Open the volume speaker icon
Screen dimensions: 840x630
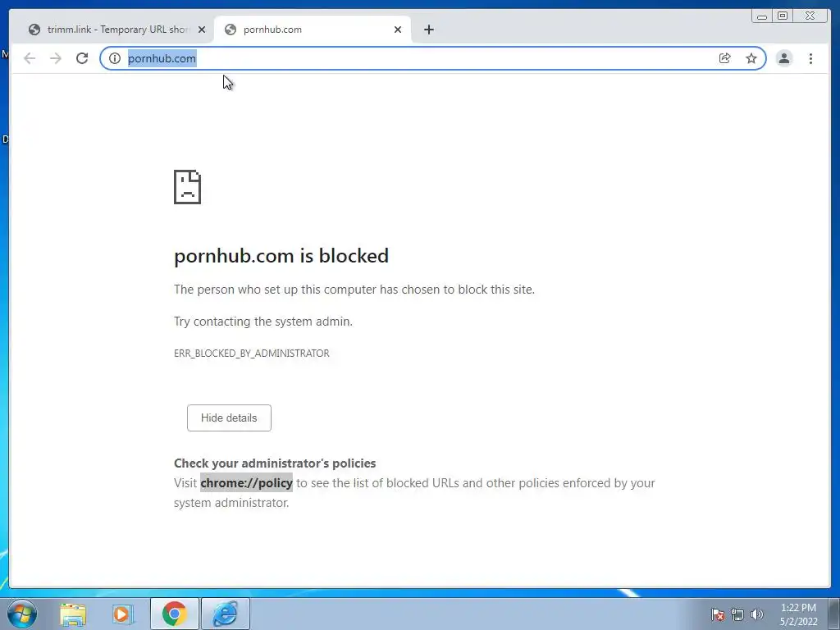pyautogui.click(x=756, y=614)
